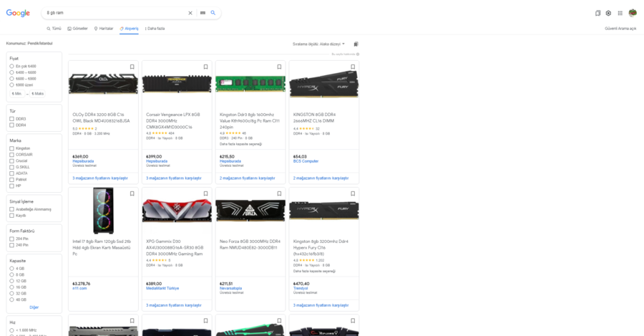Click the maximum price input field

[x=37, y=94]
